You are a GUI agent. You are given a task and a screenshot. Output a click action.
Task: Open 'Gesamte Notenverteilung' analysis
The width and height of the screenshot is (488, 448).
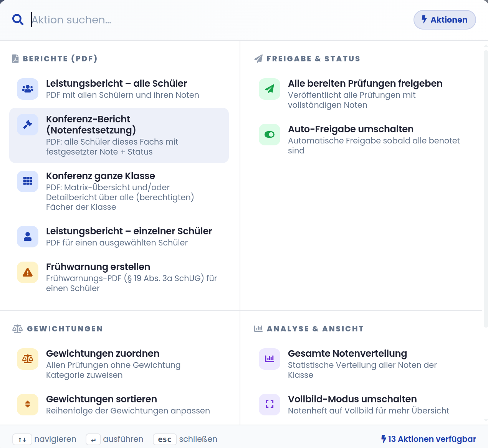(361, 364)
